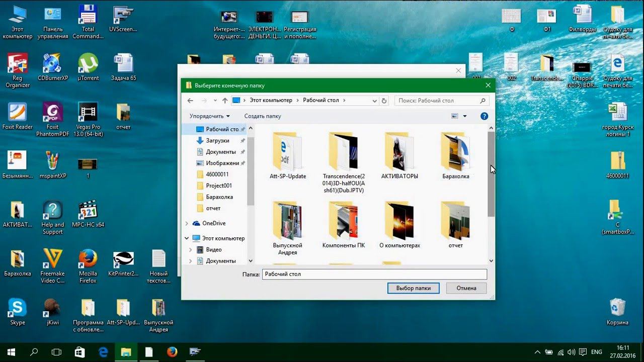Select the Help and Support desktop icon
644x362 pixels.
53,218
